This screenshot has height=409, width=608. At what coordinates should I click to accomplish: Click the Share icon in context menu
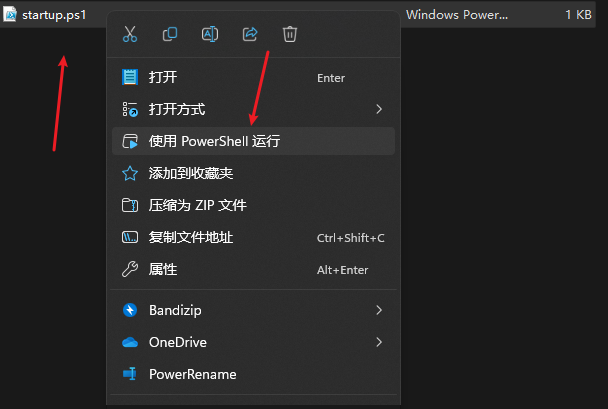click(x=250, y=34)
